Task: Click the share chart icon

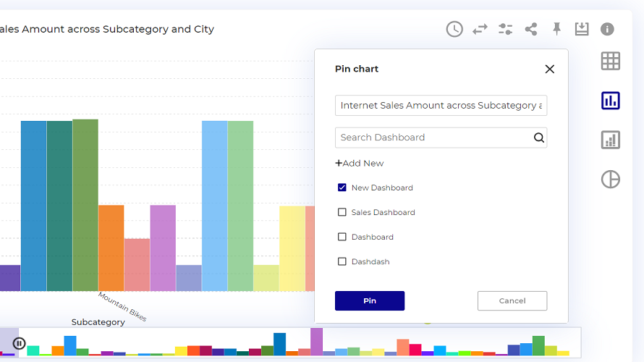Action: (x=531, y=29)
